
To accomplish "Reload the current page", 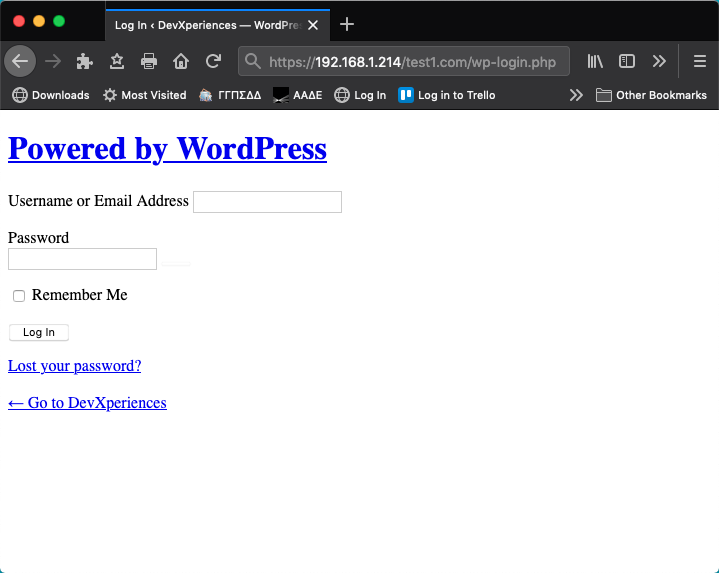I will point(213,61).
